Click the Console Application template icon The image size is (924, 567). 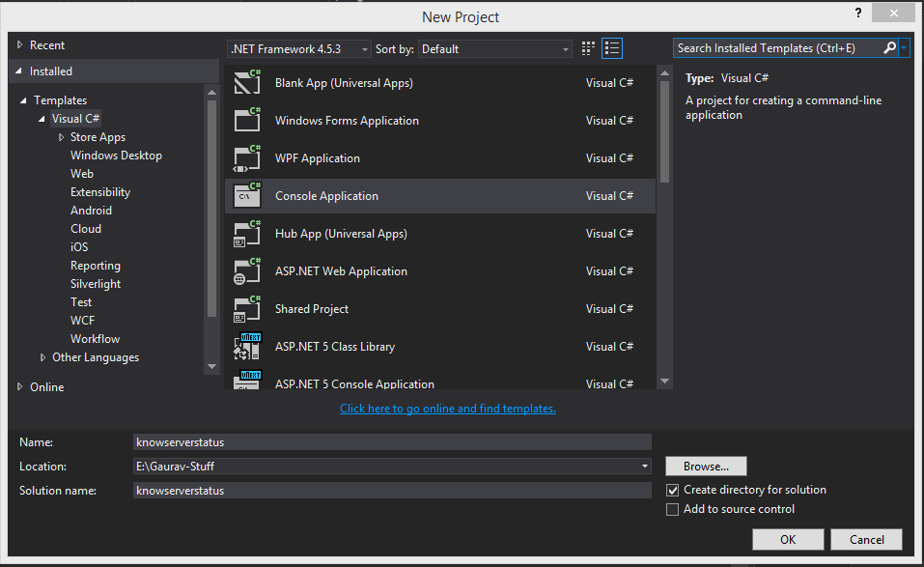point(247,197)
